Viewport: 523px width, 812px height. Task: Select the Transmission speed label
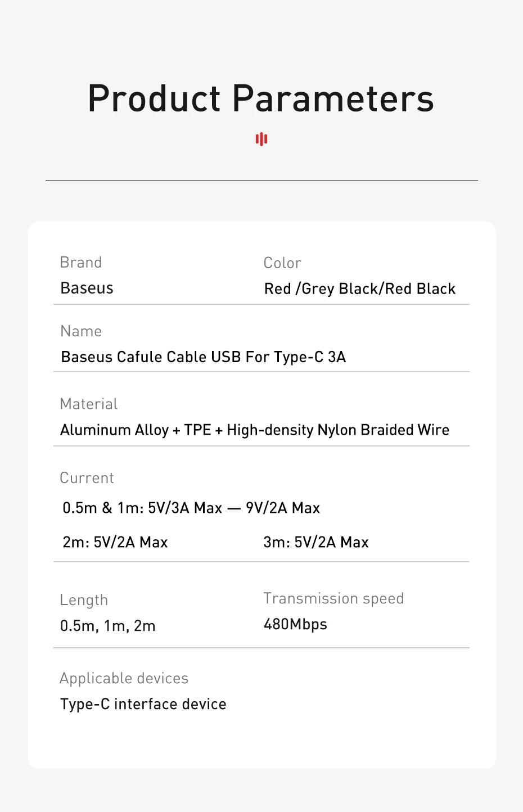point(333,598)
